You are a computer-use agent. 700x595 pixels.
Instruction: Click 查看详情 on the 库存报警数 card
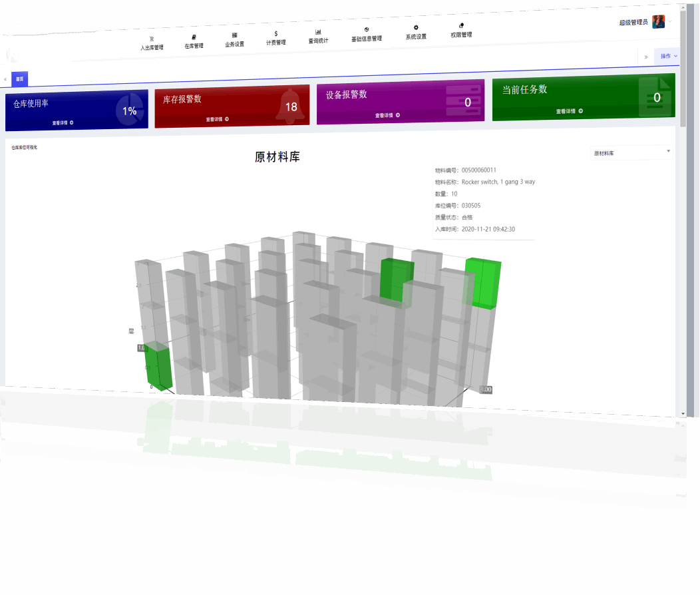217,119
